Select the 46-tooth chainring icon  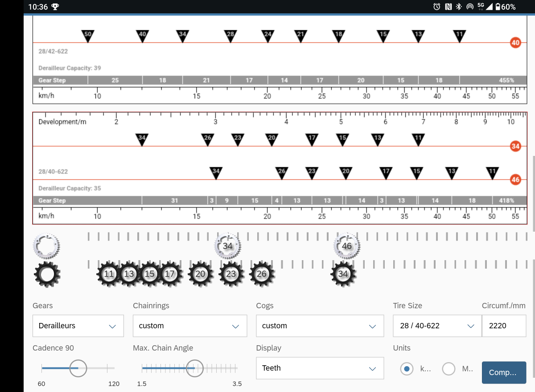(346, 246)
